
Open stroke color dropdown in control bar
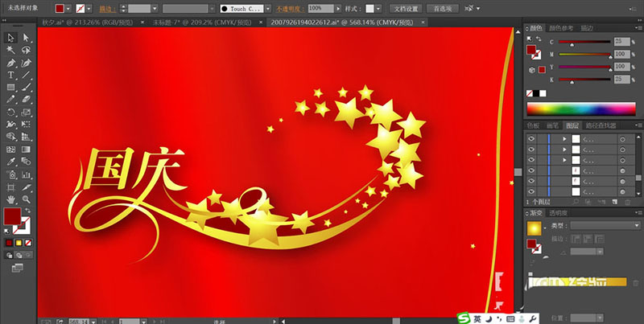[89, 8]
